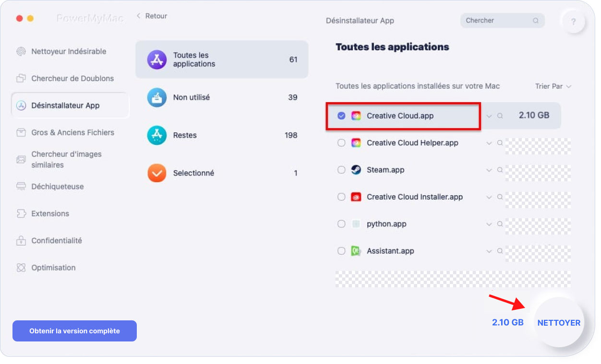601x364 pixels.
Task: Click the NETTOYER button
Action: click(559, 323)
